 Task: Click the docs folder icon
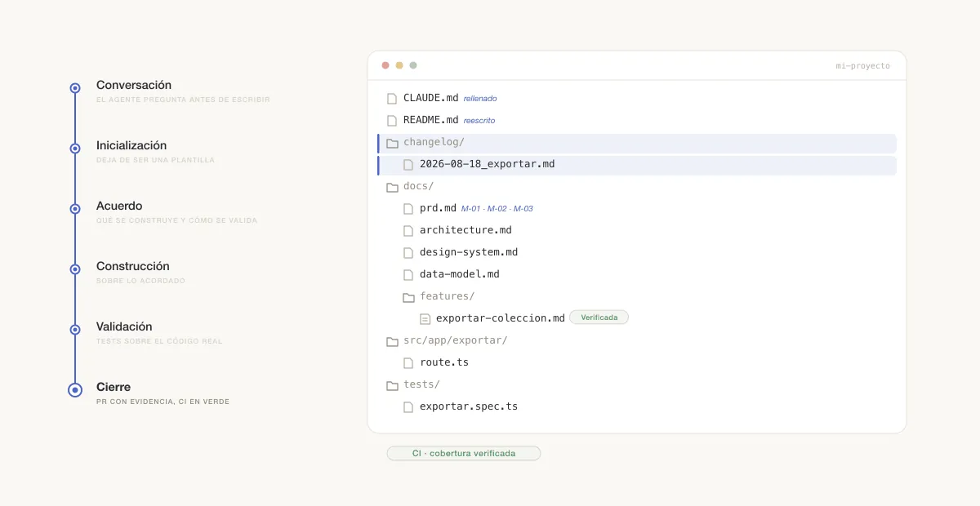[392, 187]
